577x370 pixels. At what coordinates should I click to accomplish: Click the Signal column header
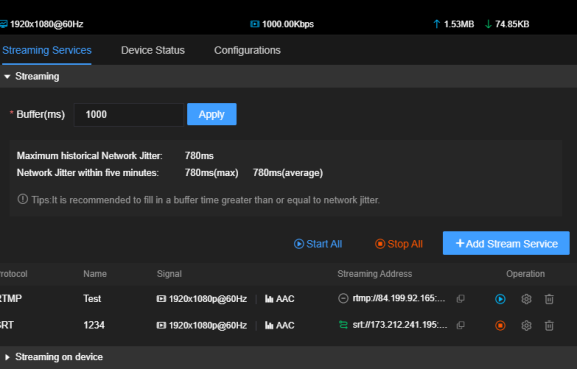(169, 274)
